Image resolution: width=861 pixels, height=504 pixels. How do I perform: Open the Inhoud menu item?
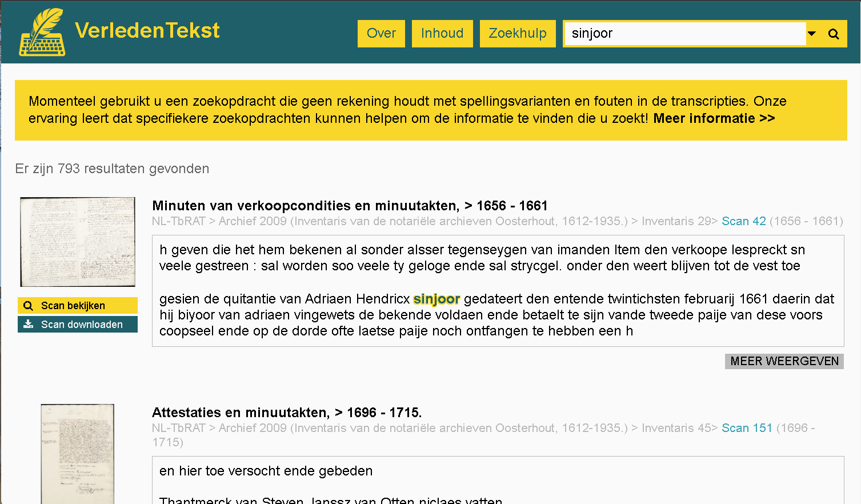[x=442, y=34]
